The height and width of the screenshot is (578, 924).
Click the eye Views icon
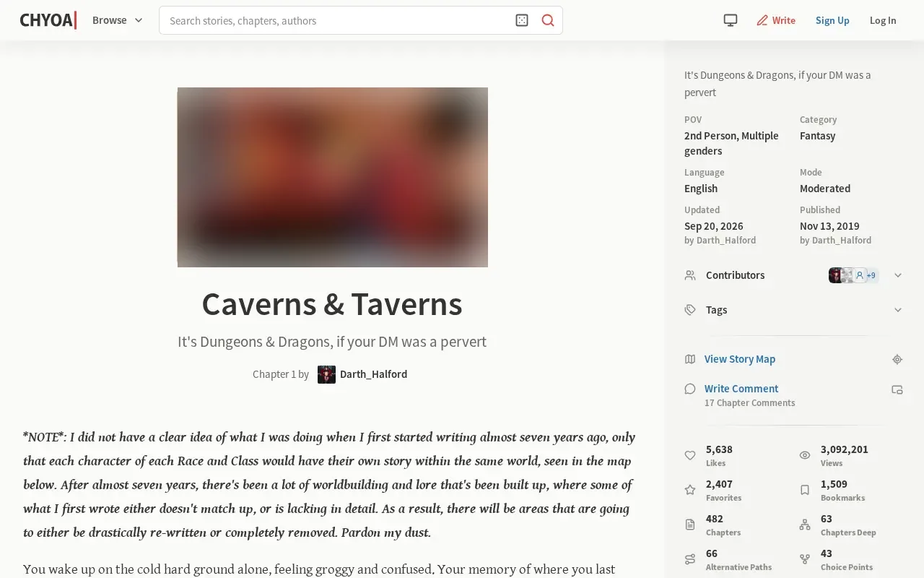click(805, 455)
